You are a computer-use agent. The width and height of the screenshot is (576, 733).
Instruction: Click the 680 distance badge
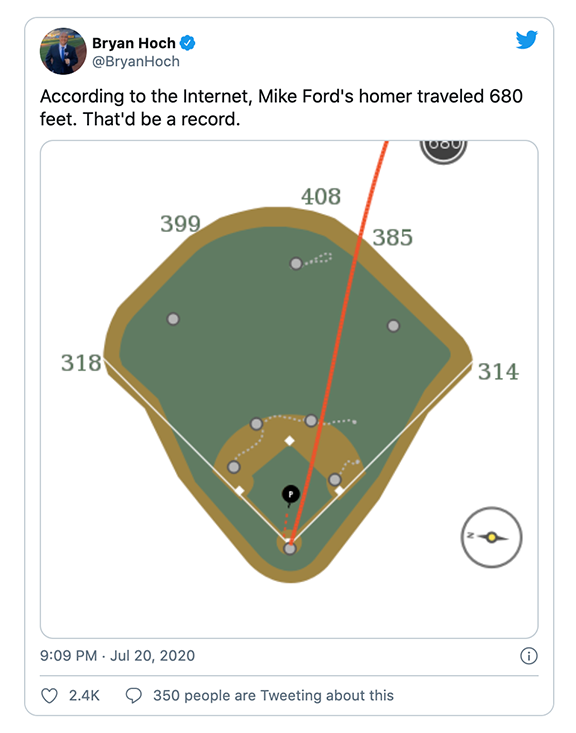point(443,149)
